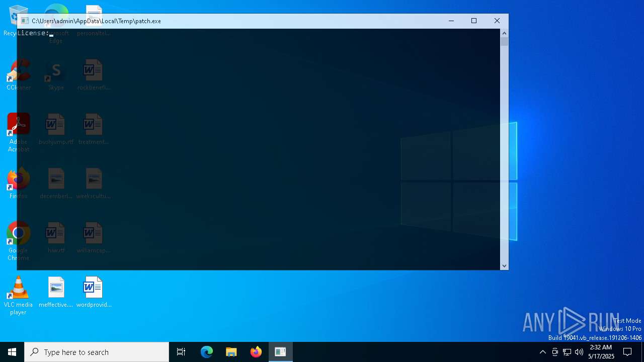Image resolution: width=644 pixels, height=362 pixels.
Task: Click the console scrollbar down arrow
Action: click(x=505, y=266)
